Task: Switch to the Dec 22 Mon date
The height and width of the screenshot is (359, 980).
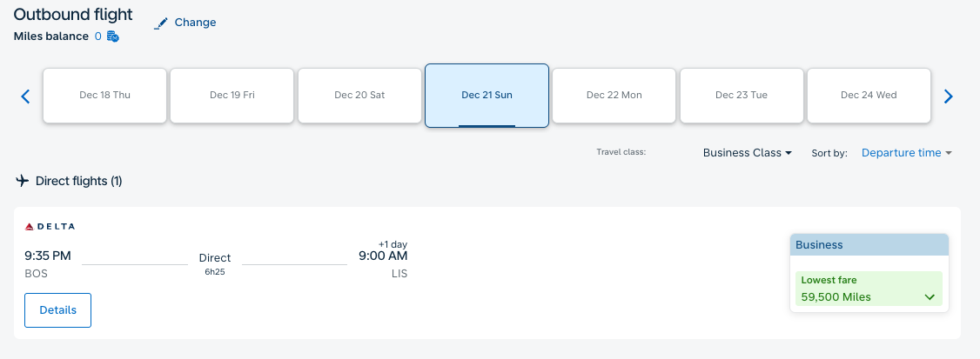Action: tap(614, 96)
